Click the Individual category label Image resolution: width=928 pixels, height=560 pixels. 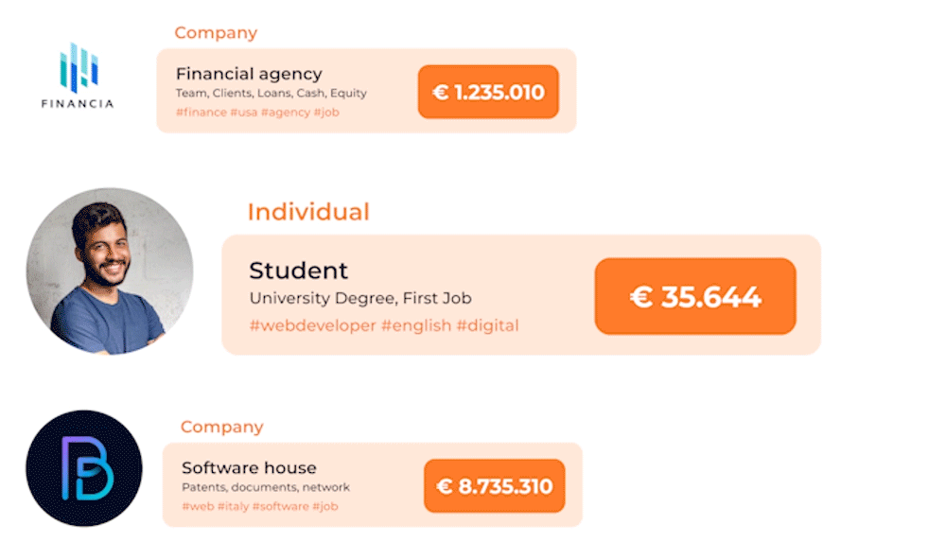coord(308,212)
